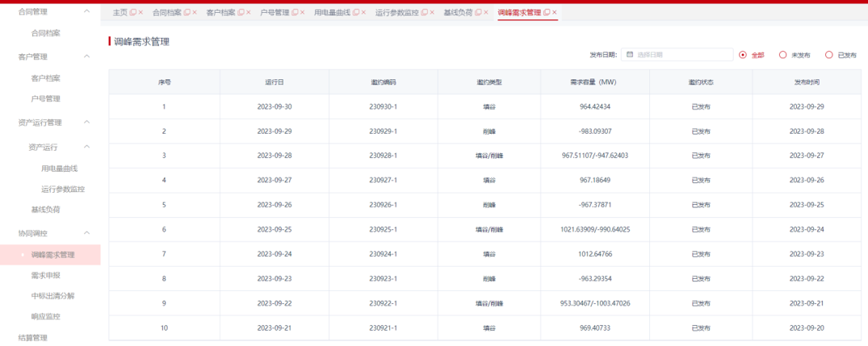Click capacity value 1021.63909/-990.64025

pos(594,229)
